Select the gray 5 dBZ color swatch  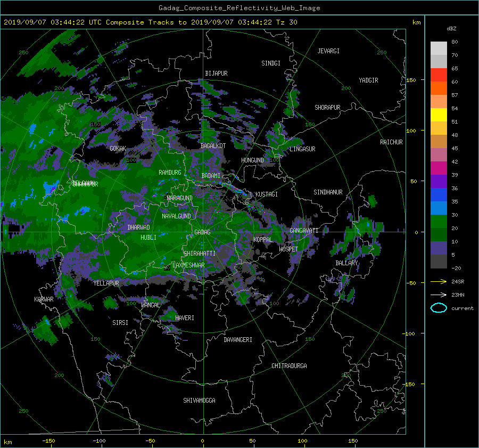(439, 262)
